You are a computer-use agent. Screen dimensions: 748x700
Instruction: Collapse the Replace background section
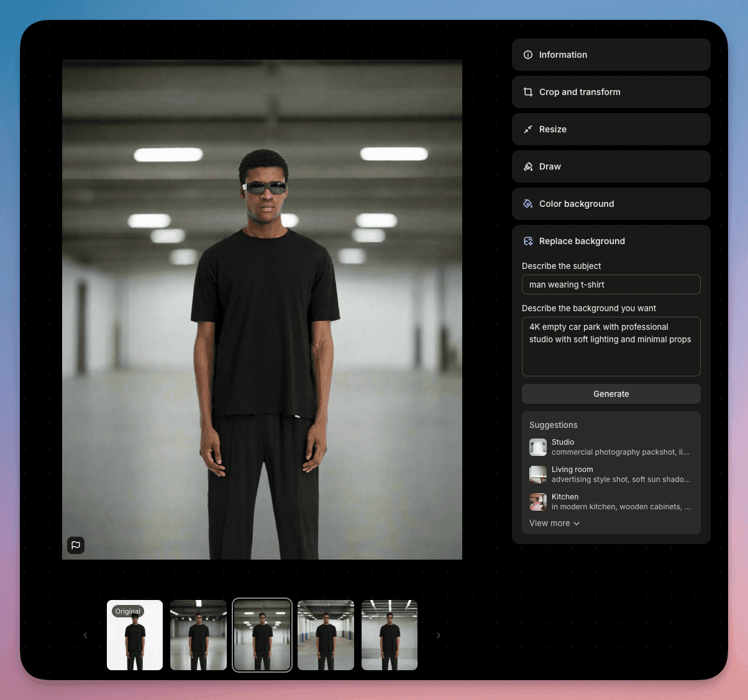coord(582,241)
